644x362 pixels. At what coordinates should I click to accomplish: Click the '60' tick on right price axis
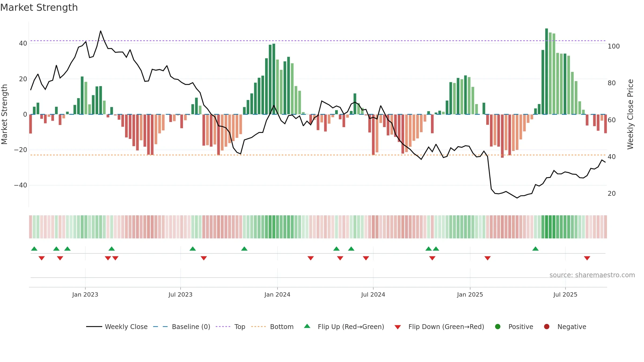pos(612,120)
